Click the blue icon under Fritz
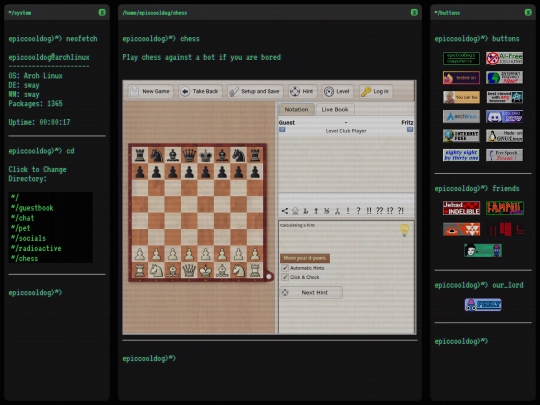 tap(410, 129)
